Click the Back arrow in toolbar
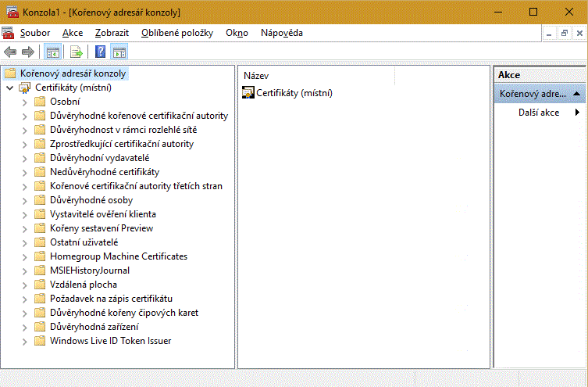Image resolution: width=588 pixels, height=387 pixels. tap(10, 52)
